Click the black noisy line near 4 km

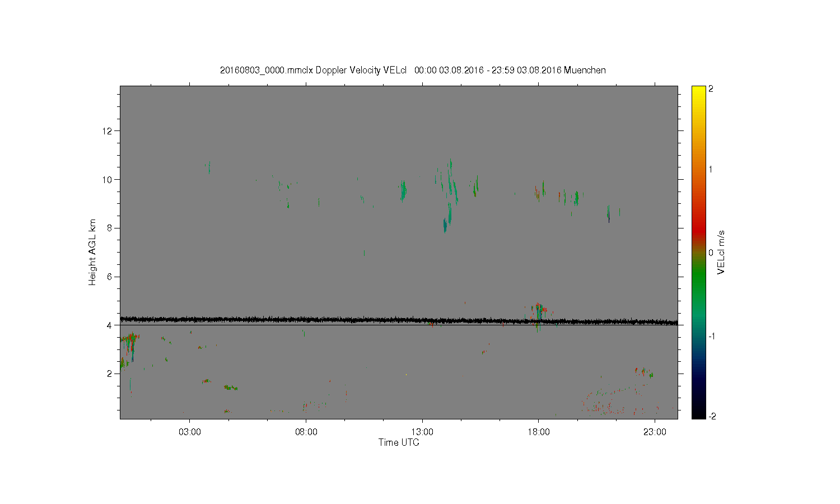pyautogui.click(x=399, y=320)
